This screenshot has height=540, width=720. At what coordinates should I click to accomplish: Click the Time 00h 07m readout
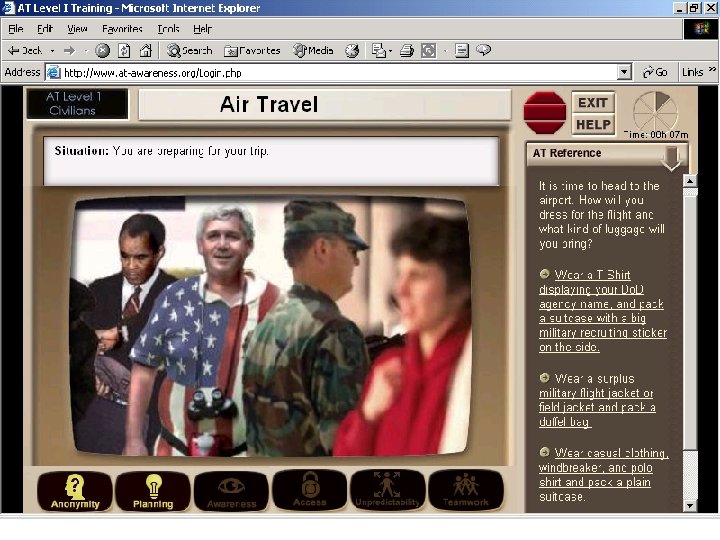coord(655,135)
